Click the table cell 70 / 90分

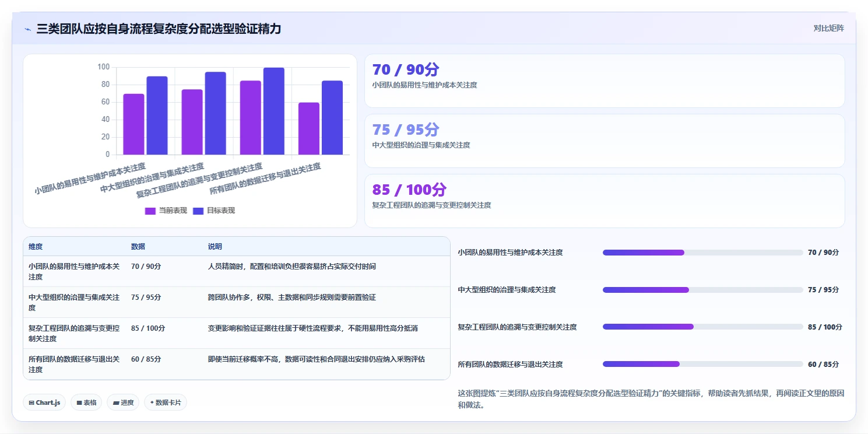coord(146,267)
